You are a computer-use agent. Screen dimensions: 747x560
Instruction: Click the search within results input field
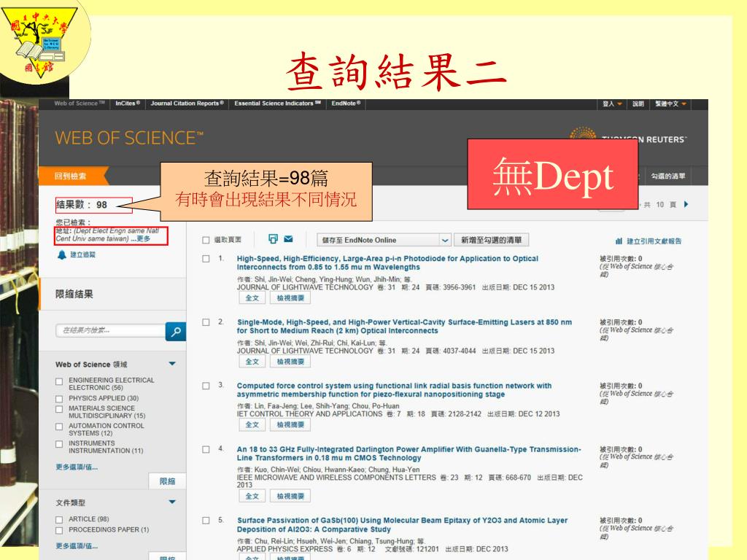111,330
